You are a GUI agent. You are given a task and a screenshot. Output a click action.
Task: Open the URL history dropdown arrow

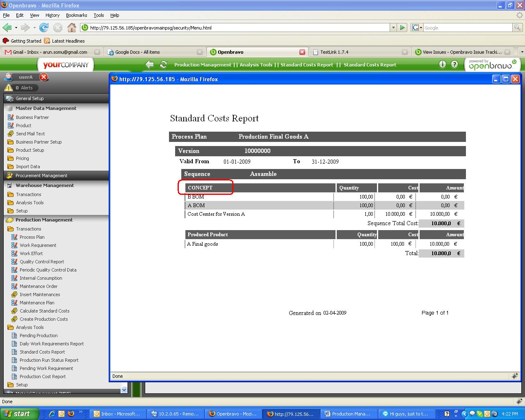click(x=393, y=28)
